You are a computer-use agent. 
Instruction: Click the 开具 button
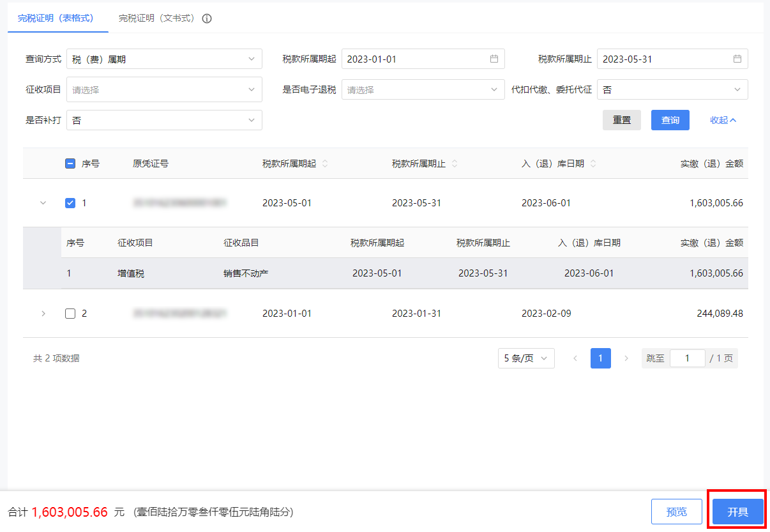[x=737, y=512]
